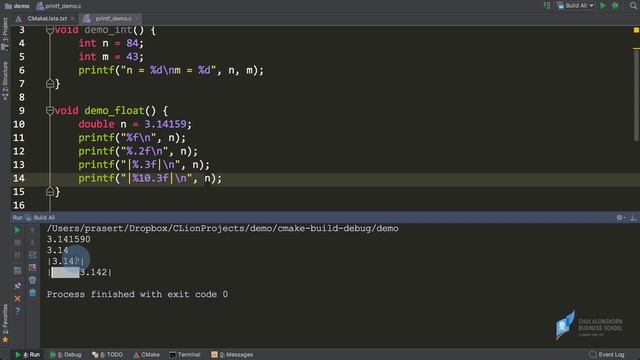Run the Build All configuration from the top toolbar
Viewport: 640px width, 360px height.
point(602,6)
